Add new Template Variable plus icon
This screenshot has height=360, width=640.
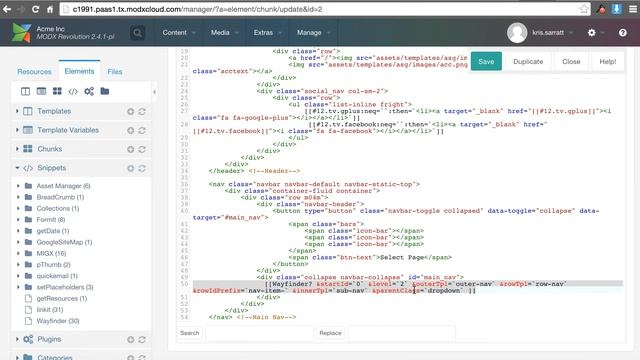(131, 130)
